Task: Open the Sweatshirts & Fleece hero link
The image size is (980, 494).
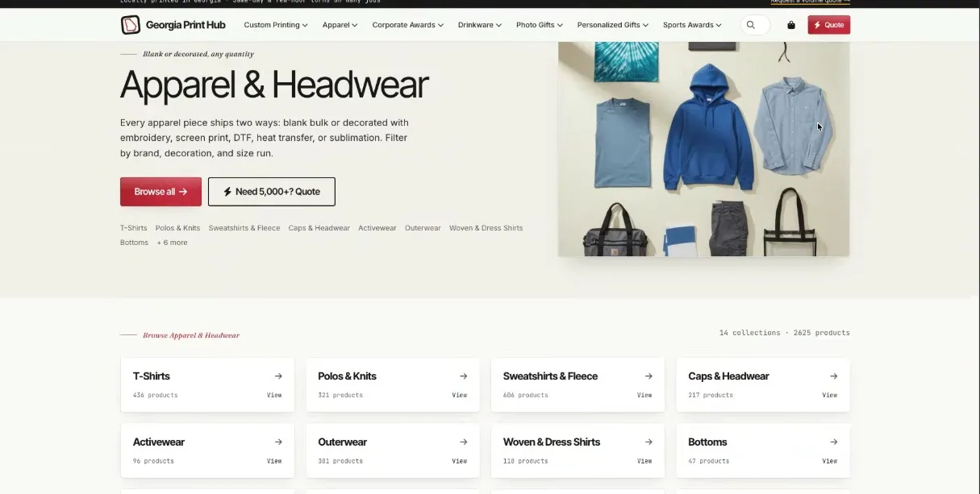Action: 244,228
